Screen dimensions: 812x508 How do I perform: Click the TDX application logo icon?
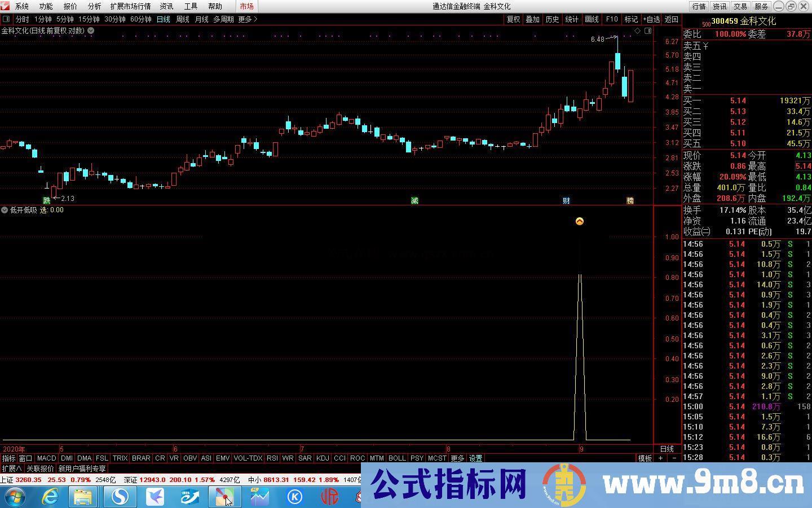tap(6, 6)
